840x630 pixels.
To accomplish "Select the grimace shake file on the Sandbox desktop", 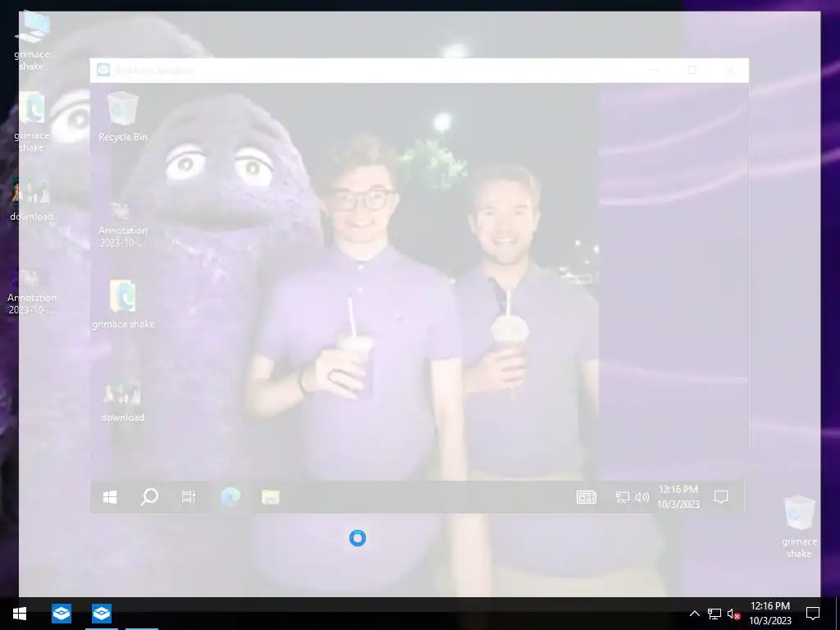I will (123, 304).
